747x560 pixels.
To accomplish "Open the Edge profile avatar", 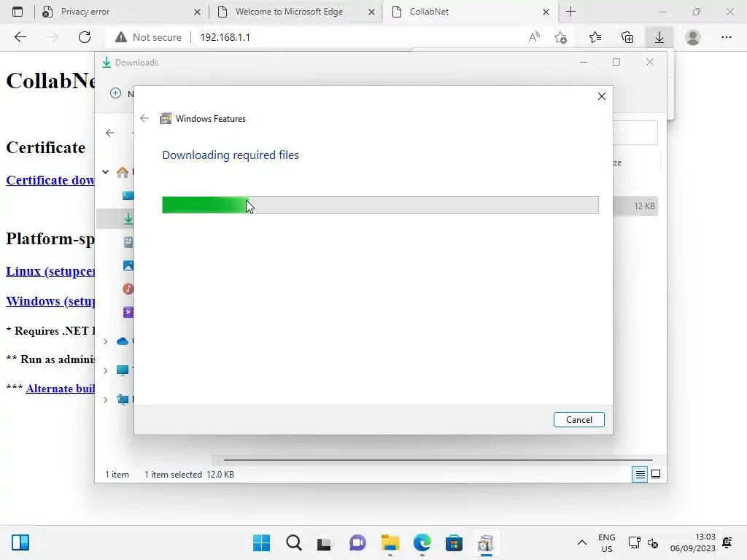I will [693, 37].
